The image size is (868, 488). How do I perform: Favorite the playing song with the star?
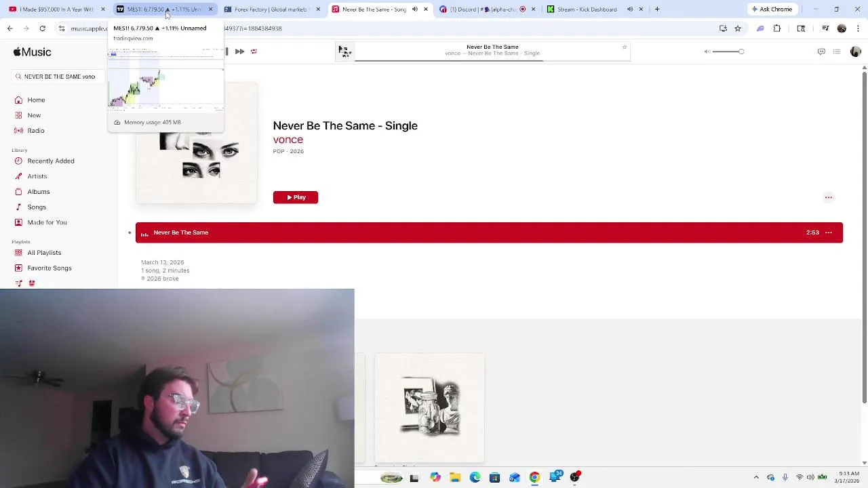(x=625, y=47)
